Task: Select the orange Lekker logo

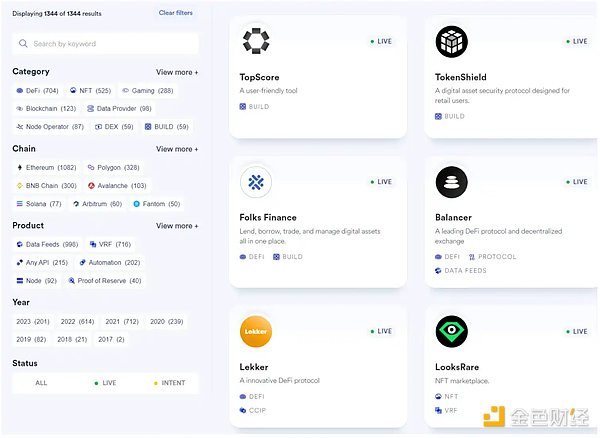Action: (x=256, y=331)
